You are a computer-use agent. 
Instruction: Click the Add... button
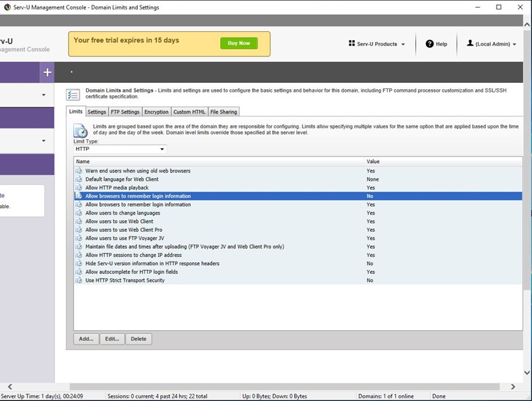[x=86, y=339]
